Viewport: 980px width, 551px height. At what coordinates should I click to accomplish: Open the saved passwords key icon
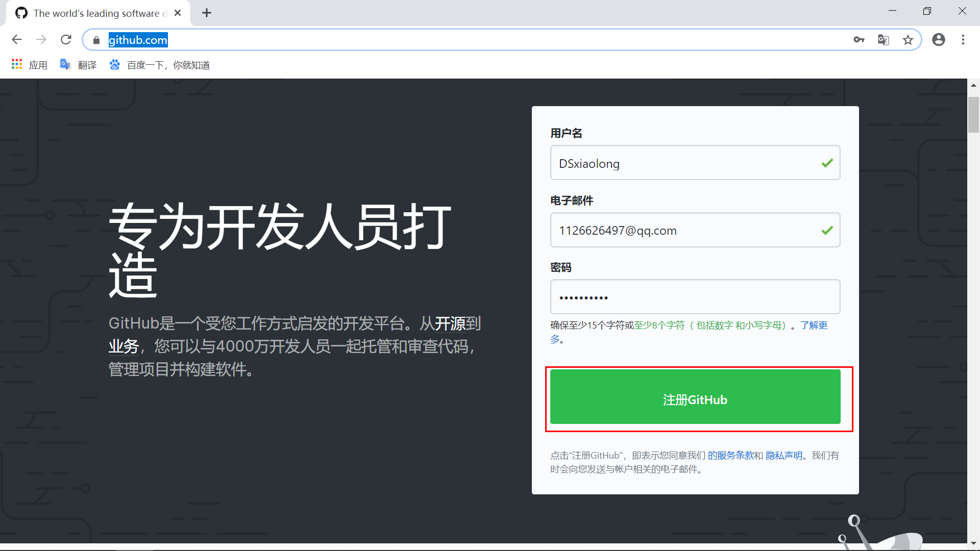[859, 40]
